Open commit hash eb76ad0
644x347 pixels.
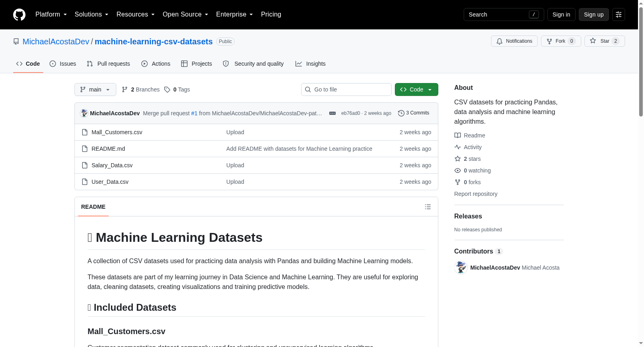pos(351,113)
